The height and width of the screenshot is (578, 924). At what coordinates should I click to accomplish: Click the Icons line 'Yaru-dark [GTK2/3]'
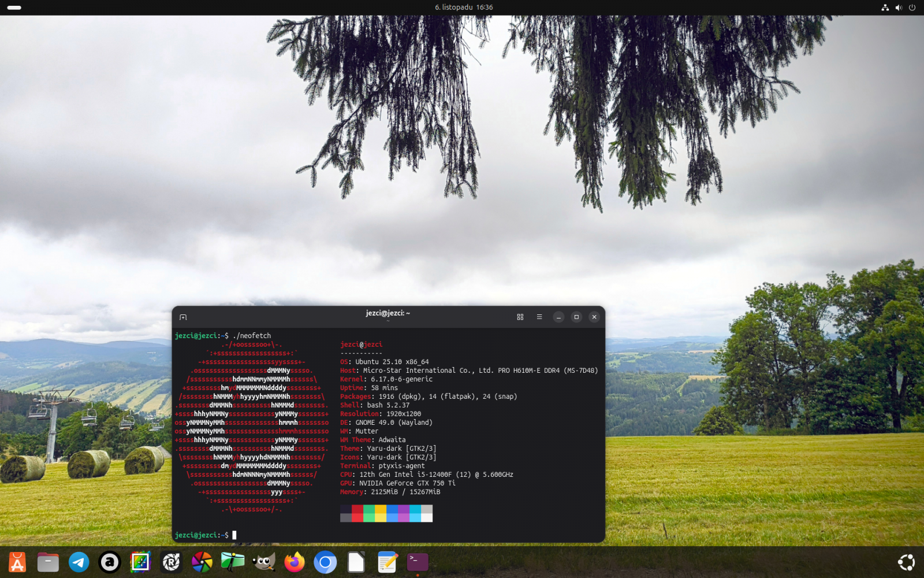point(388,457)
